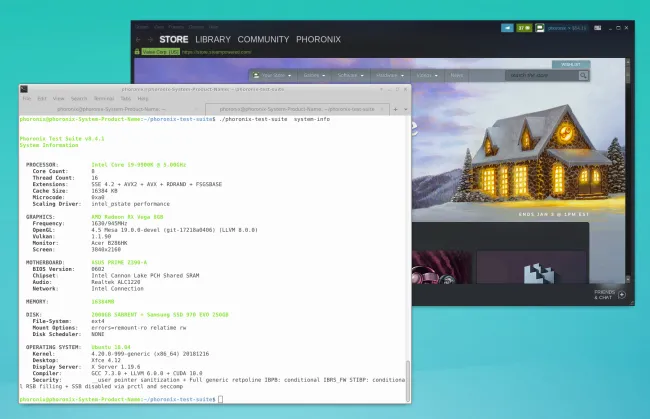Open the phoronix account balance dropdown
The image size is (650, 419).
pos(567,28)
